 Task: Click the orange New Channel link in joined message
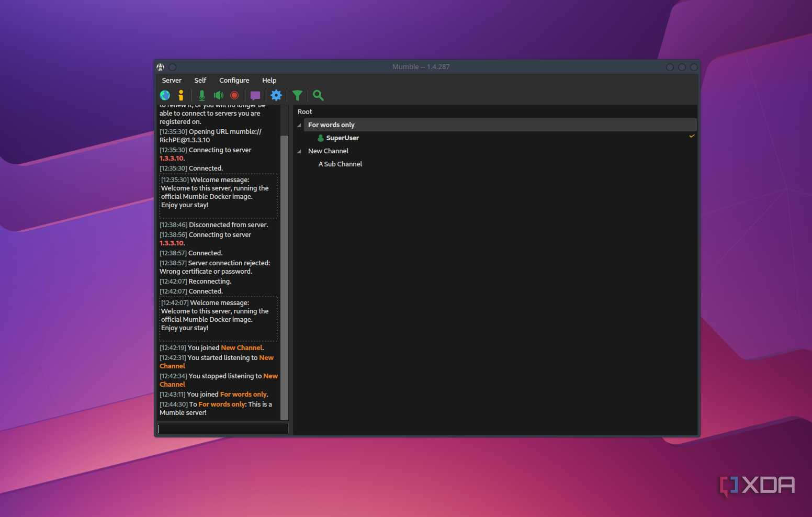(x=242, y=348)
